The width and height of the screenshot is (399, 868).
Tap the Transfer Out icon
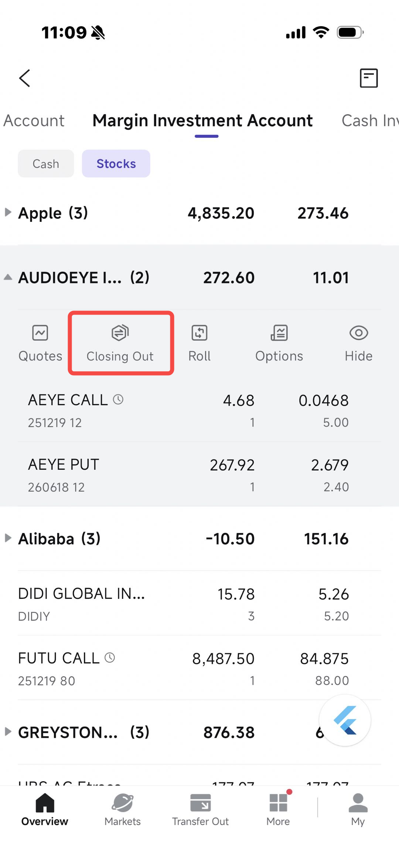(x=200, y=803)
